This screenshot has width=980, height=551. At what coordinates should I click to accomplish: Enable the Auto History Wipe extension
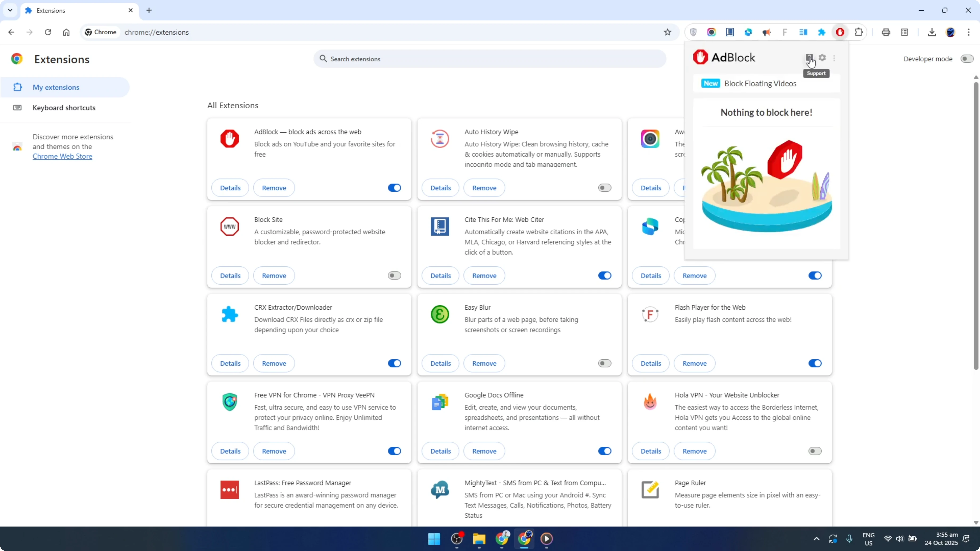604,187
